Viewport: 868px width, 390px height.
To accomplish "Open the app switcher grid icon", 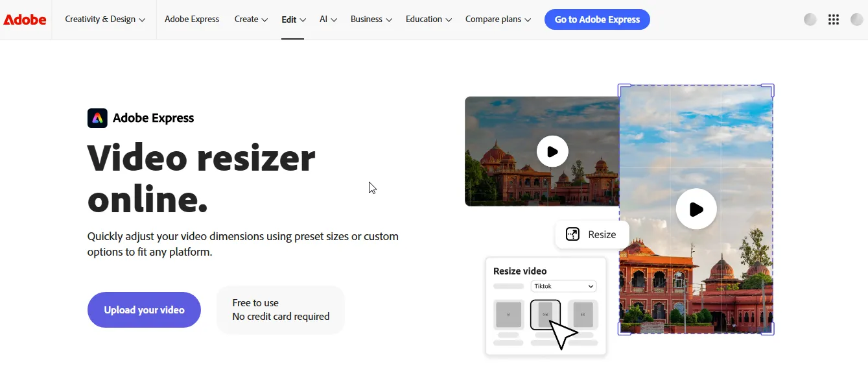I will (834, 19).
